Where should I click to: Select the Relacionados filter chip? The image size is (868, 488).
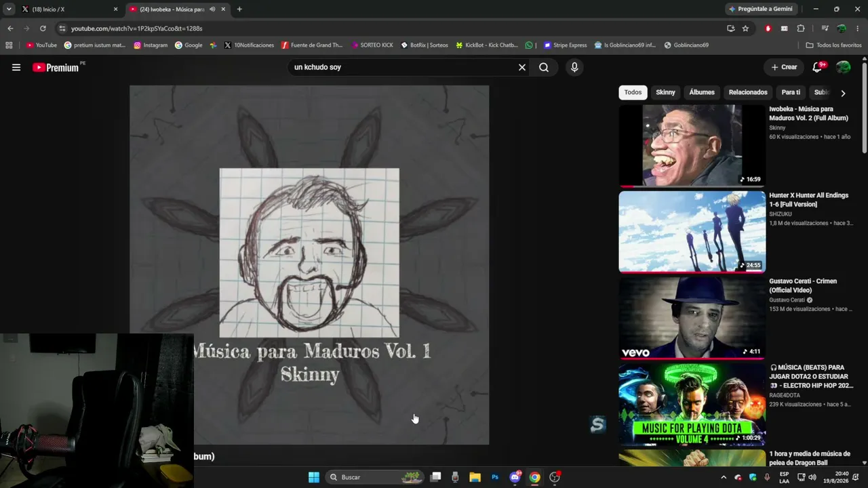tap(748, 92)
